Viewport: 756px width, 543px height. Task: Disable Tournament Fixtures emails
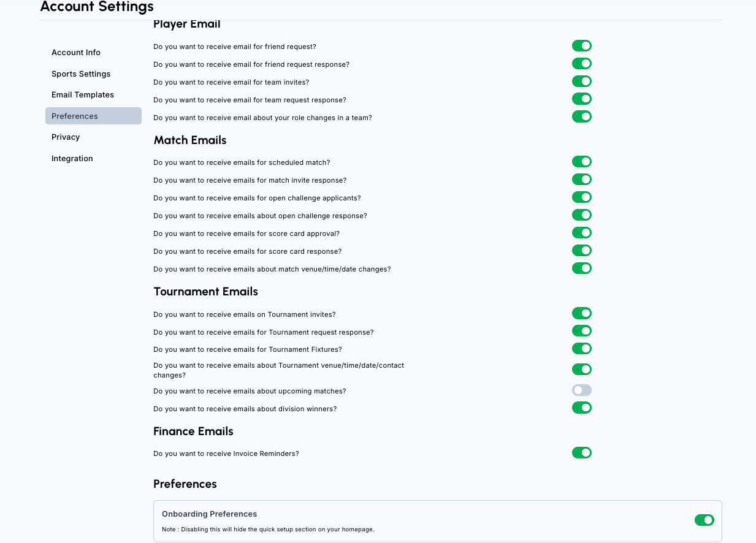[581, 349]
